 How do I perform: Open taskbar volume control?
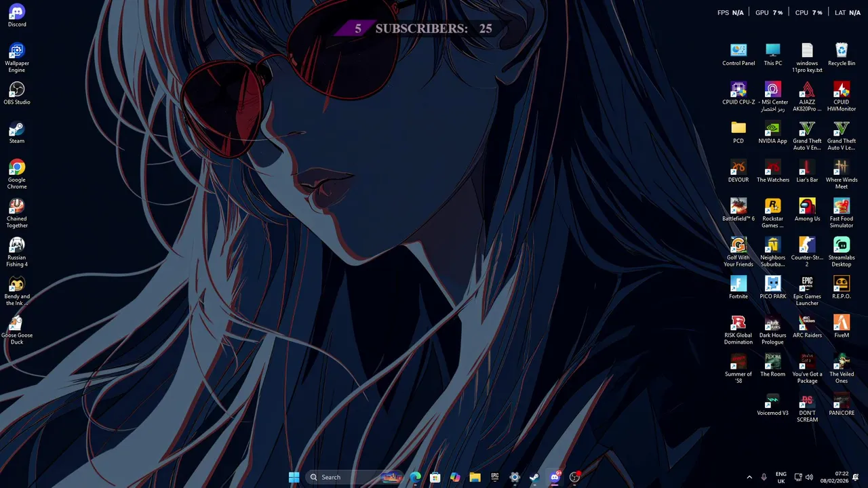pos(809,477)
